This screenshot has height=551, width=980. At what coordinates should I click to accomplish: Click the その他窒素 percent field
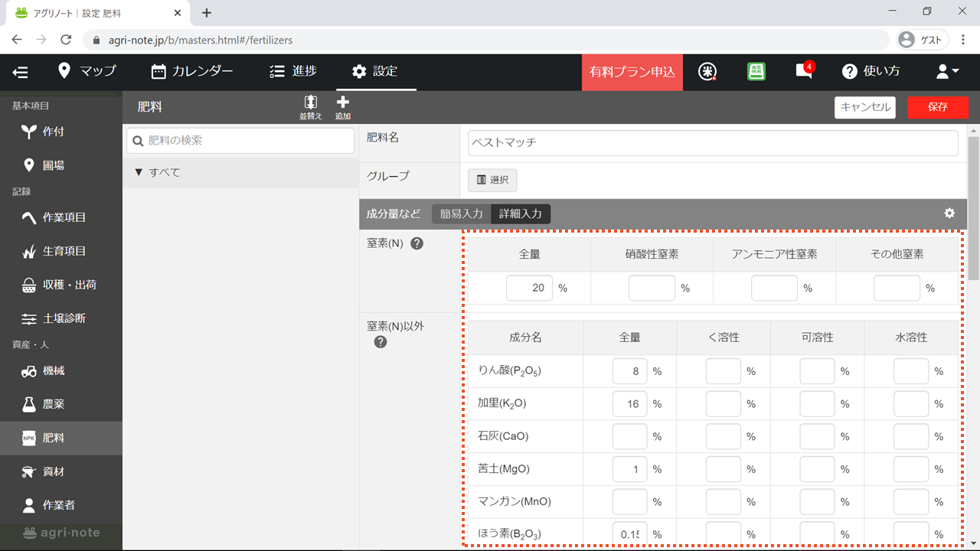click(x=897, y=288)
